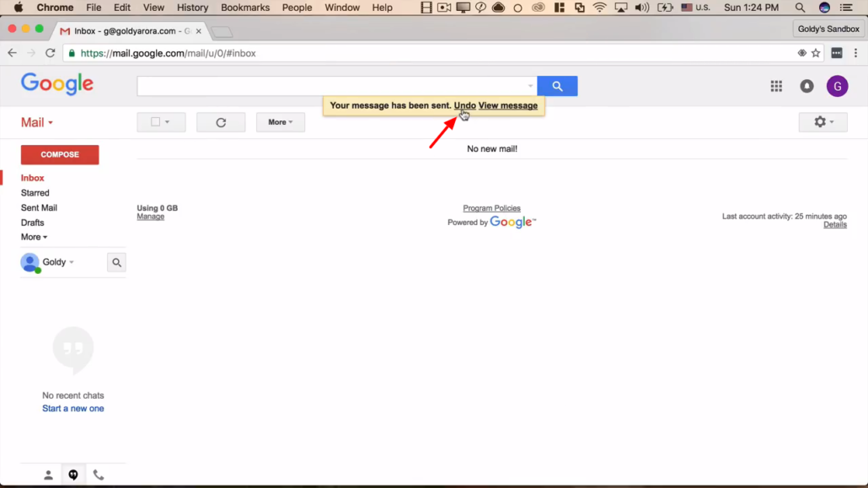Click the eye icon in address bar
This screenshot has width=868, height=488.
[801, 53]
